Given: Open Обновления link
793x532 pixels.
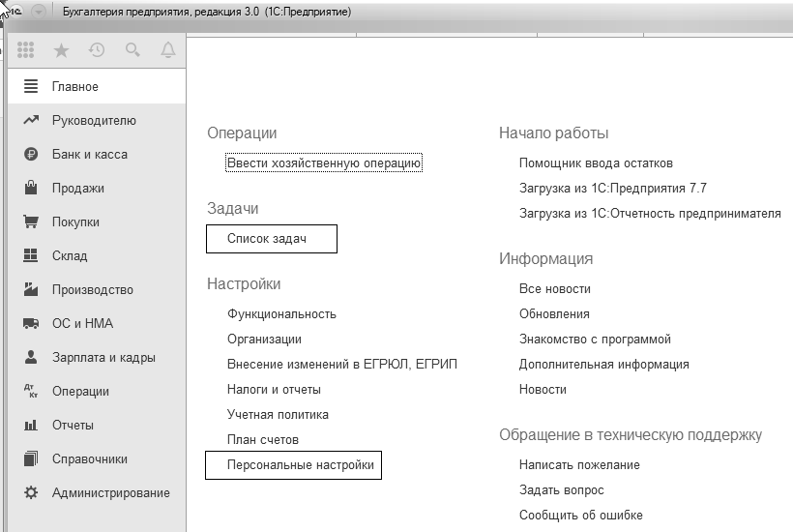Looking at the screenshot, I should [x=554, y=314].
